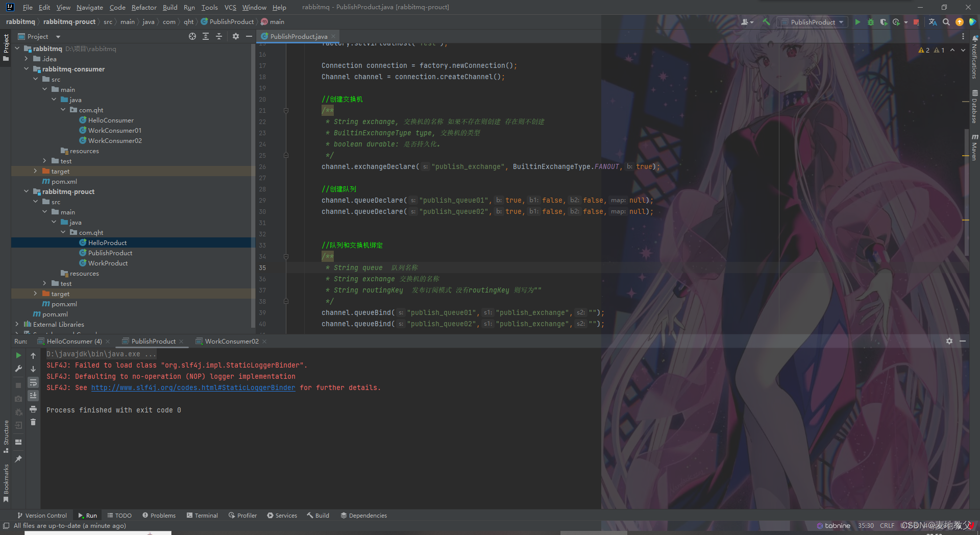The image size is (980, 535).
Task: Open the Dependencies tool window
Action: (363, 516)
